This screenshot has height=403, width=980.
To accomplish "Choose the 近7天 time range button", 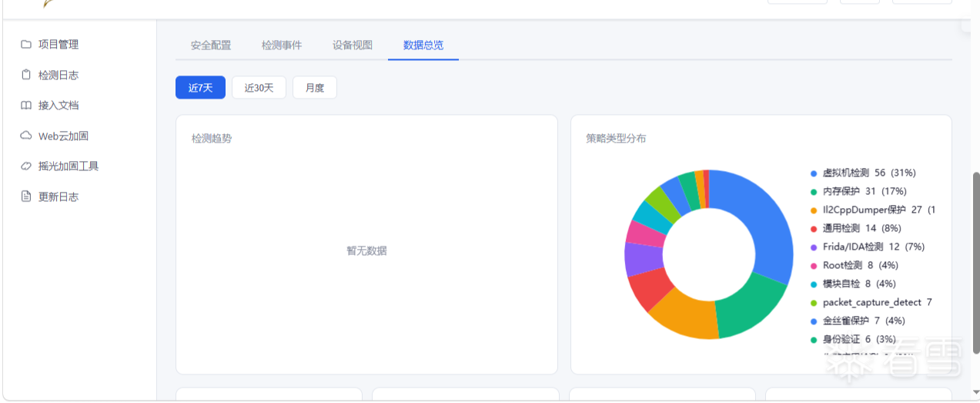I will coord(200,88).
